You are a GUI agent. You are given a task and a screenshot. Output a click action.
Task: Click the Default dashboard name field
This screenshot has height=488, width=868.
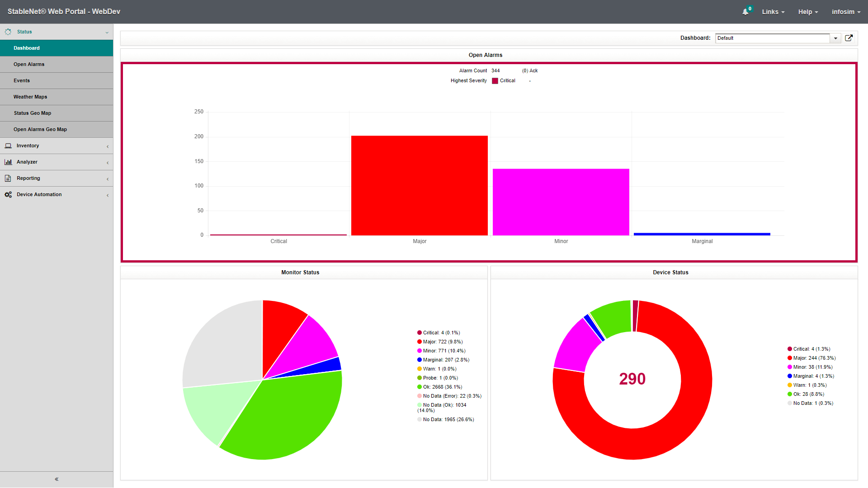pyautogui.click(x=773, y=38)
